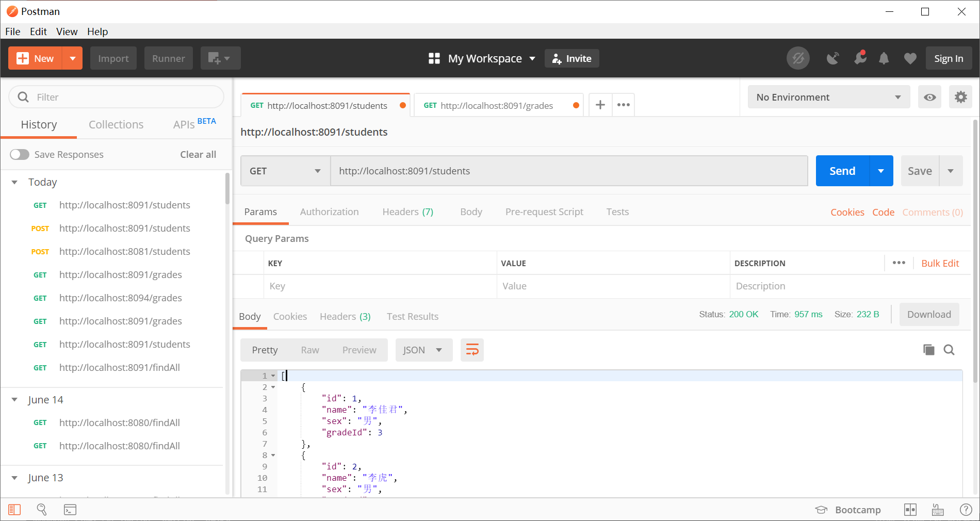Collapse the June 13 history group
980x521 pixels.
click(14, 478)
